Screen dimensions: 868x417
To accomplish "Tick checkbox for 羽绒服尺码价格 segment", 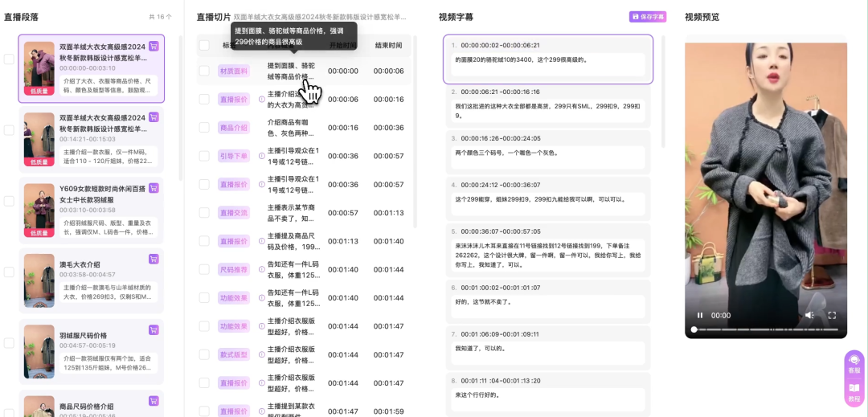I will click(x=9, y=343).
